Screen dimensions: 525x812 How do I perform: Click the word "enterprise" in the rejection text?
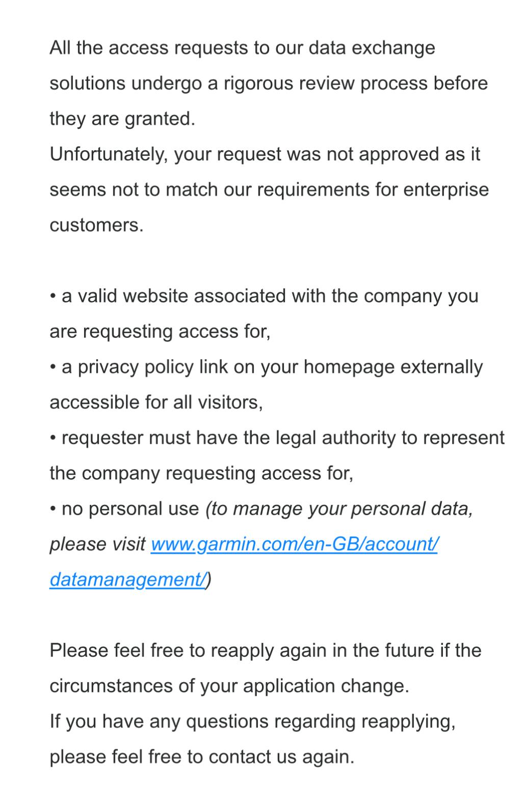point(446,190)
